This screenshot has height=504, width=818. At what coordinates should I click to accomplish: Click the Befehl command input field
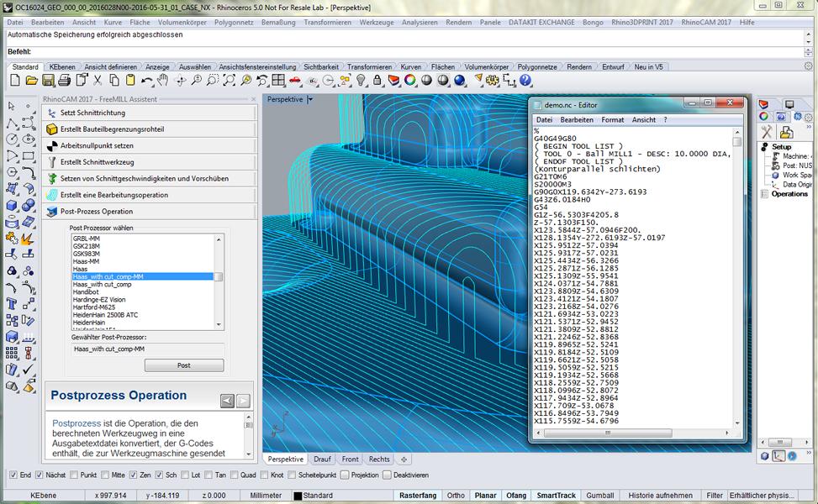[417, 51]
